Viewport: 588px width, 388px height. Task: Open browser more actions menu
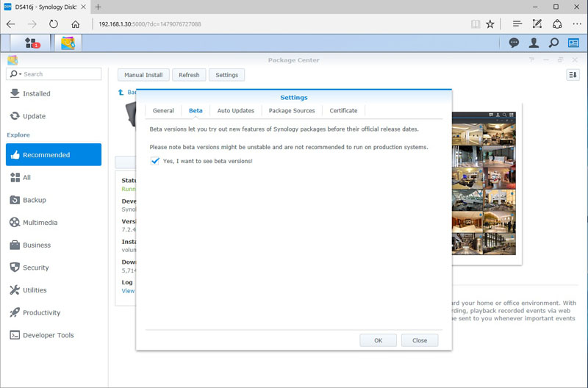(577, 24)
